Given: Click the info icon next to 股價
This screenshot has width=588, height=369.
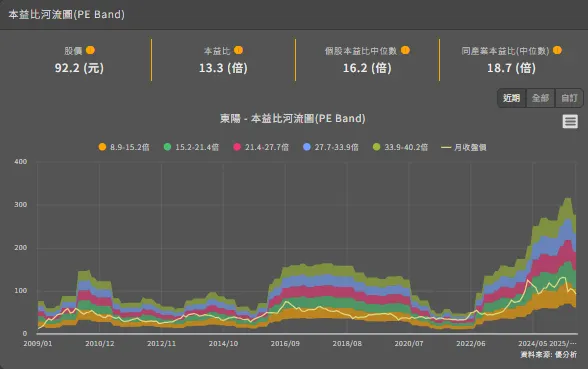Looking at the screenshot, I should click(90, 50).
